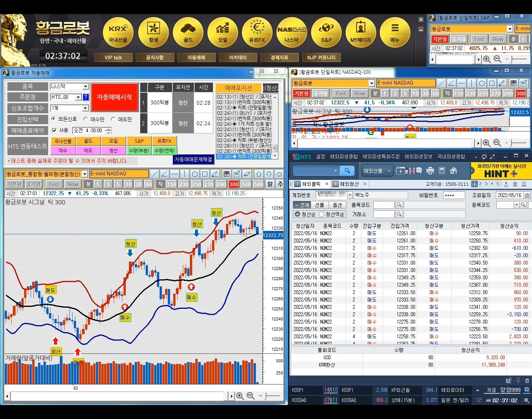Toggle the 사용 checkbox for 매매종료예약
This screenshot has width=532, height=419.
(54, 130)
